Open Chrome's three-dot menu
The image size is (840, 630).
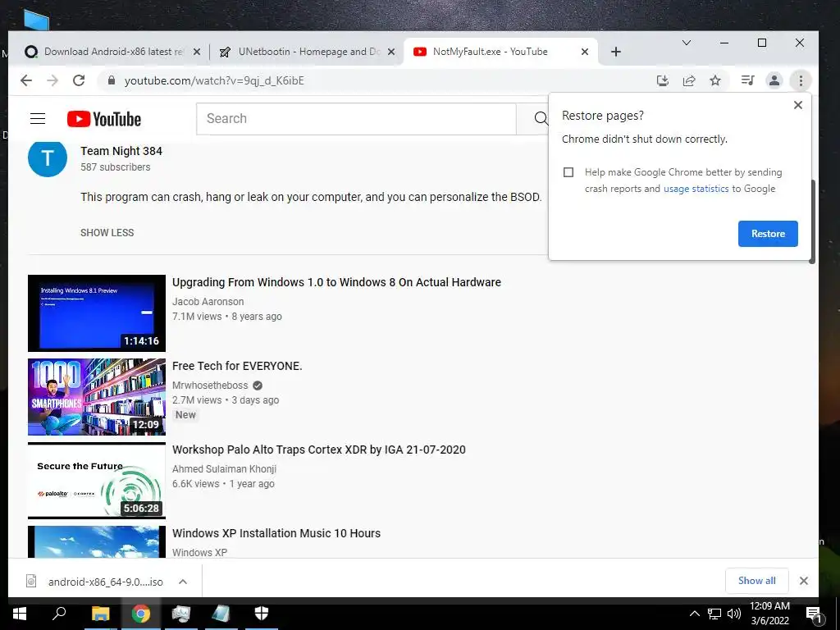pyautogui.click(x=801, y=80)
